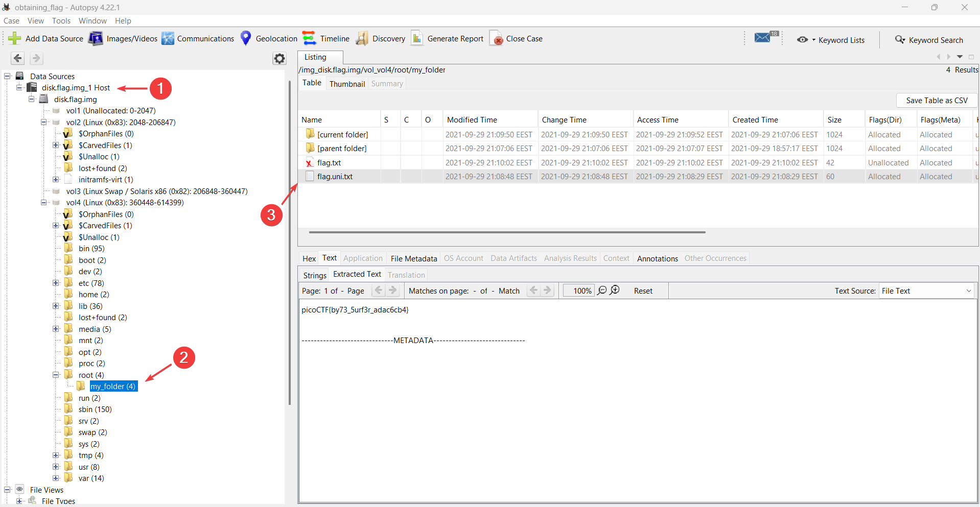Collapse the vol4 Linux volume node
Screen dimensions: 980x507
(x=44, y=203)
